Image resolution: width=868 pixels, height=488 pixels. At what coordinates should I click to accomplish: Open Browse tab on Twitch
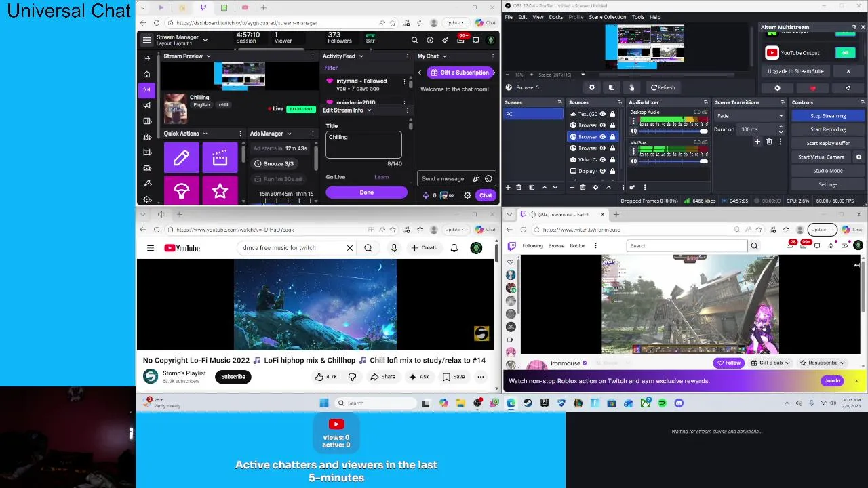click(556, 246)
